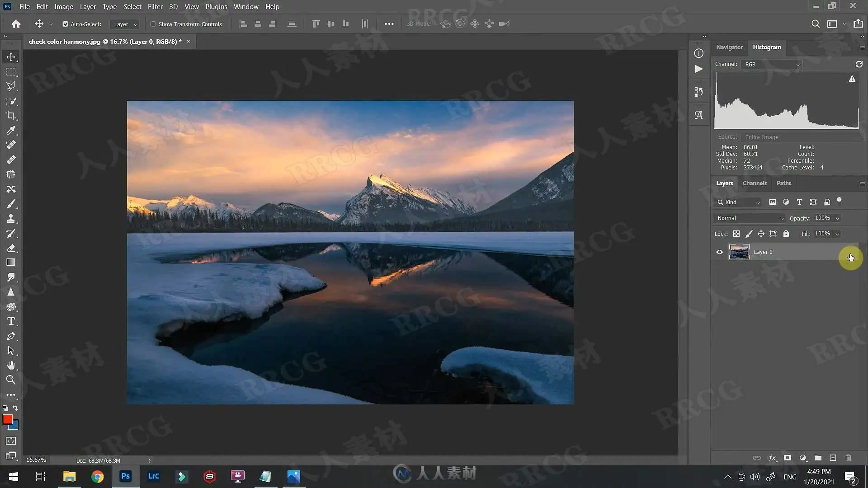Open the Image menu

coord(64,7)
